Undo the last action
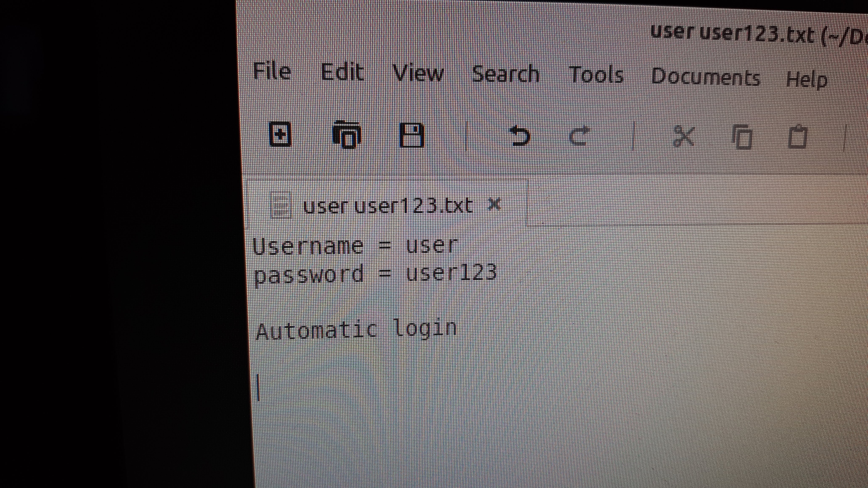The height and width of the screenshot is (488, 868). (x=520, y=136)
